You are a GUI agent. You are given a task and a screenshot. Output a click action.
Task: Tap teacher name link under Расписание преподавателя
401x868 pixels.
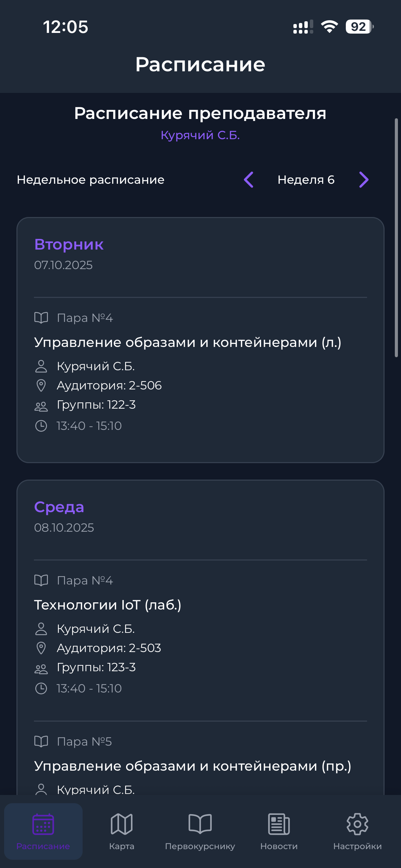click(x=200, y=135)
